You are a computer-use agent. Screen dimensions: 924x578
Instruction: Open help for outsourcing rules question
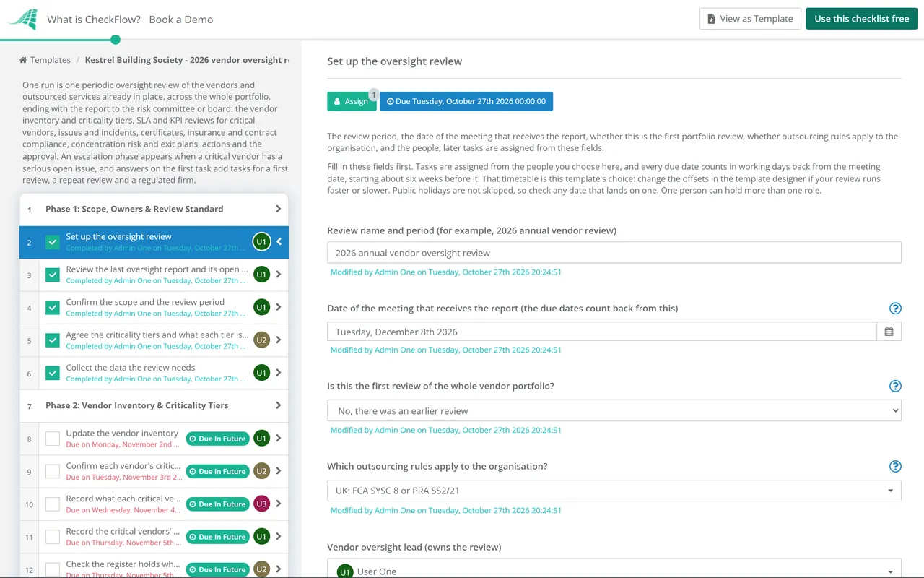point(895,467)
